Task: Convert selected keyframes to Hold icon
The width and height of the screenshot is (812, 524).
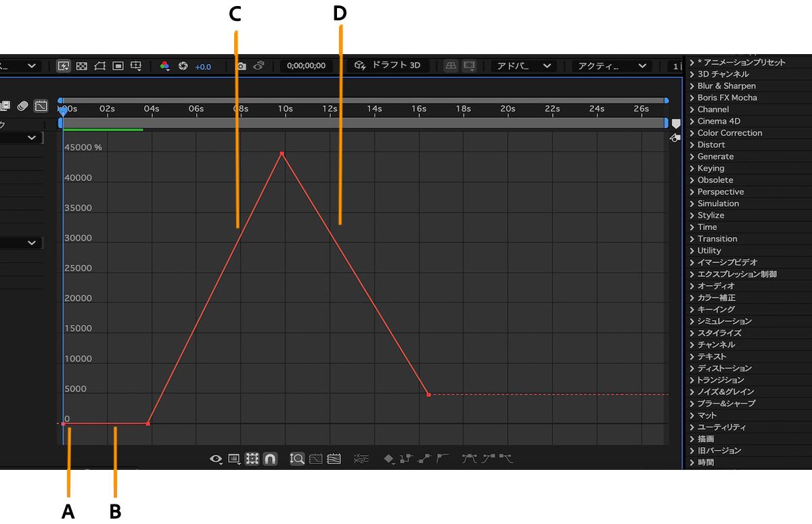Action: coord(406,459)
